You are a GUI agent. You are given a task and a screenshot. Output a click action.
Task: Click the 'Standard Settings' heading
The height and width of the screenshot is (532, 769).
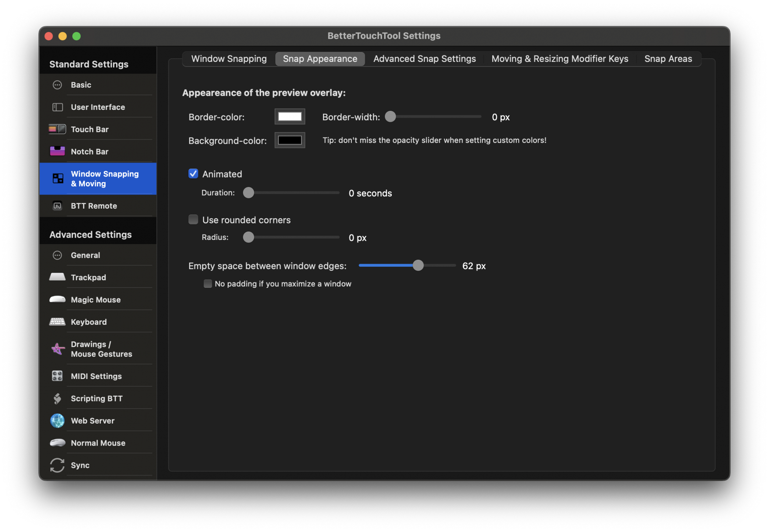(x=89, y=64)
